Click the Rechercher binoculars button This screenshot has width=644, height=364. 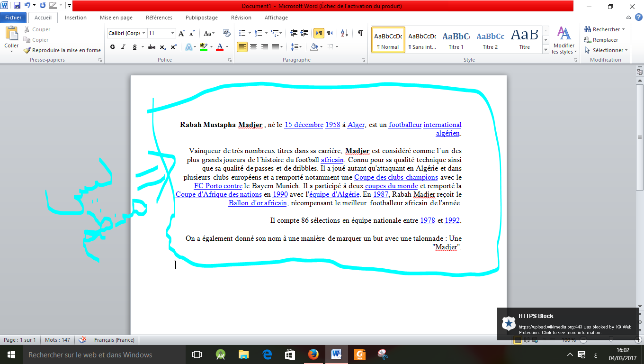(x=604, y=29)
